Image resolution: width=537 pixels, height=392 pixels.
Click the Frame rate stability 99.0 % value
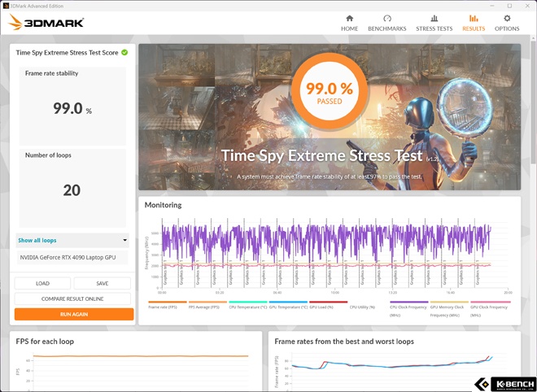[72, 108]
